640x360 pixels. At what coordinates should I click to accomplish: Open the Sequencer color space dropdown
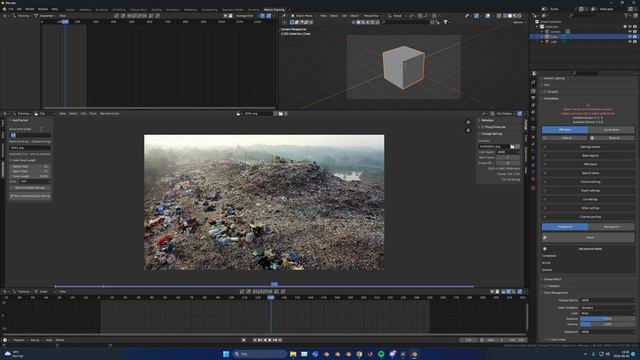pyautogui.click(x=608, y=332)
